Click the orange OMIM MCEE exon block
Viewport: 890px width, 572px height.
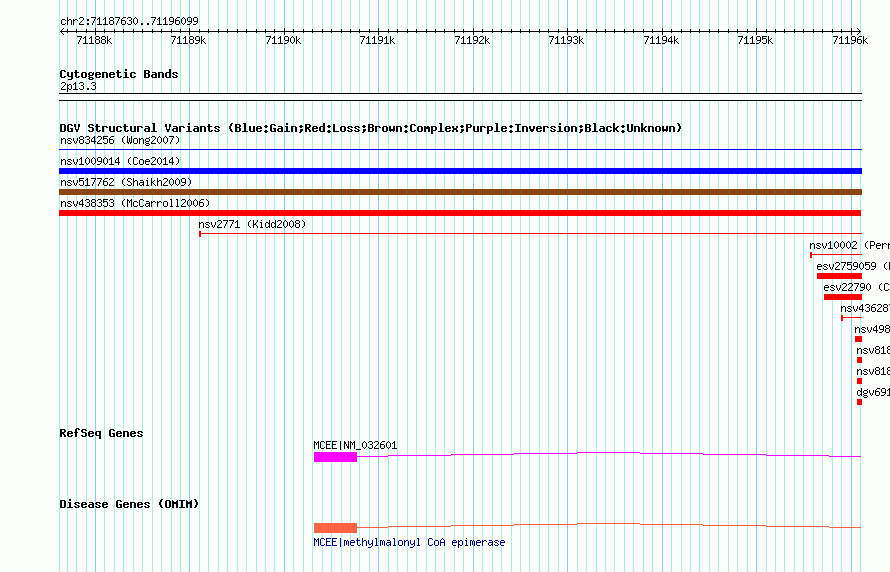click(335, 528)
